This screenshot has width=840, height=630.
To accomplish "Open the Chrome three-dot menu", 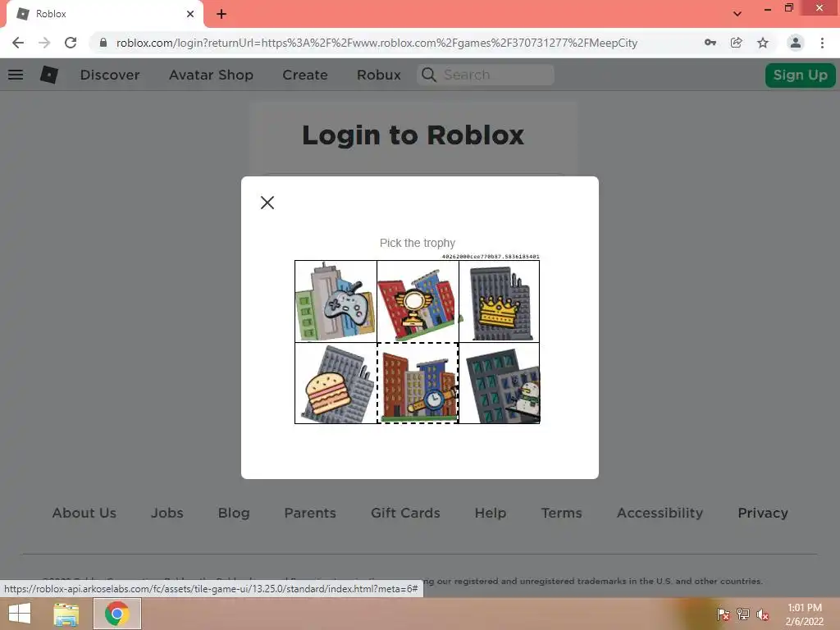I will pyautogui.click(x=822, y=43).
